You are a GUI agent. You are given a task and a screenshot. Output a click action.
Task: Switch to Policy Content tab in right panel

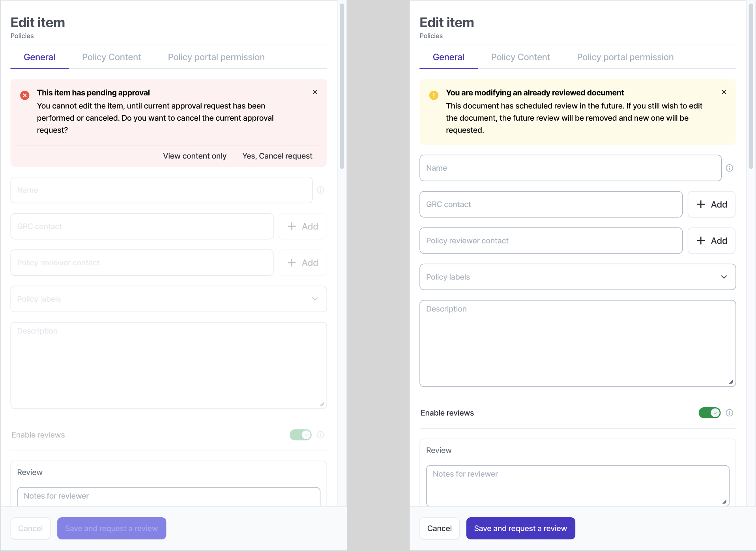pyautogui.click(x=520, y=57)
